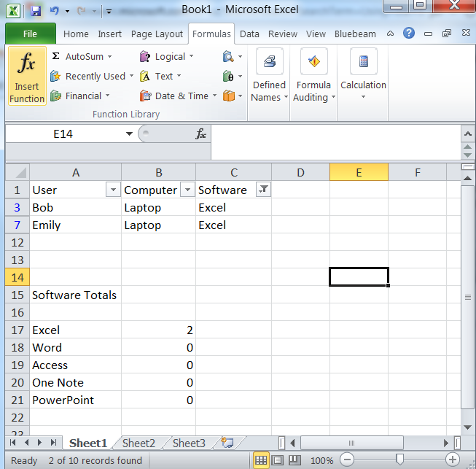This screenshot has width=476, height=469.
Task: Select the Sheet2 worksheet tab
Action: tap(138, 443)
